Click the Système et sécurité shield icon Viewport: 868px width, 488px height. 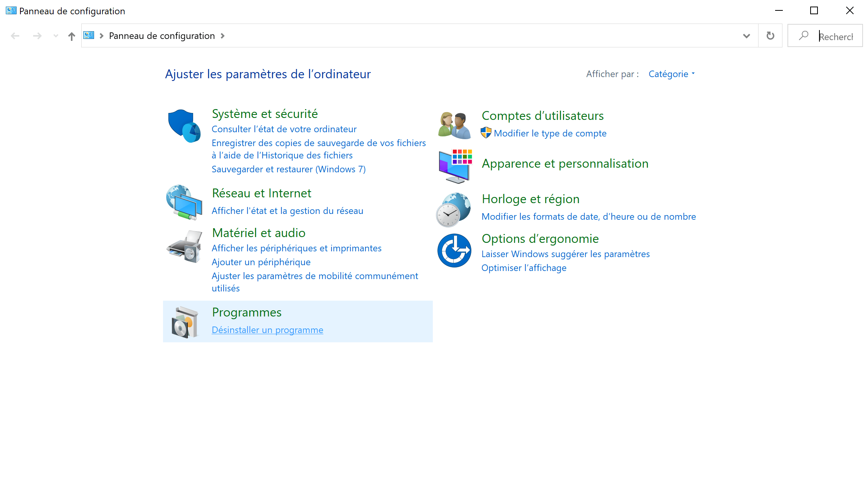coord(184,126)
